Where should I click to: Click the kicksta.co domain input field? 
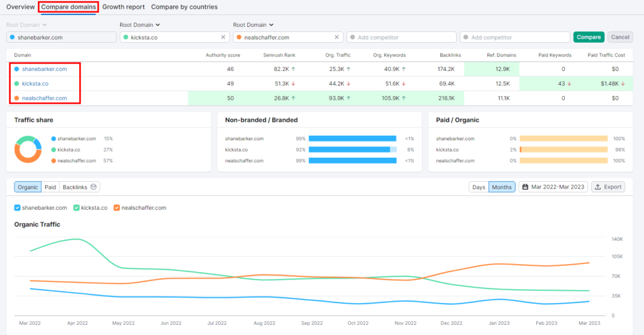(175, 37)
